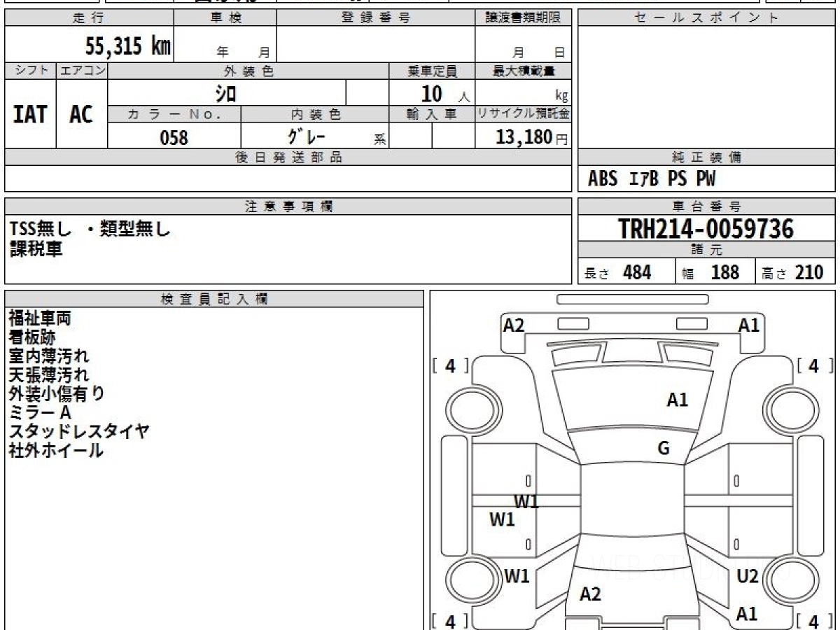Select inspector note スタッドレスタイヤ

point(79,432)
